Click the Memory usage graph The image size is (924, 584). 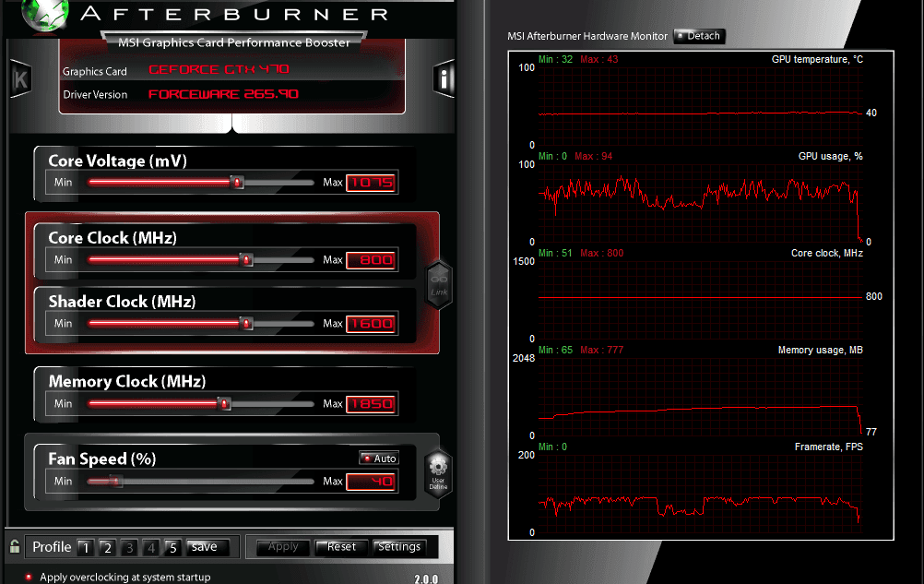700,397
